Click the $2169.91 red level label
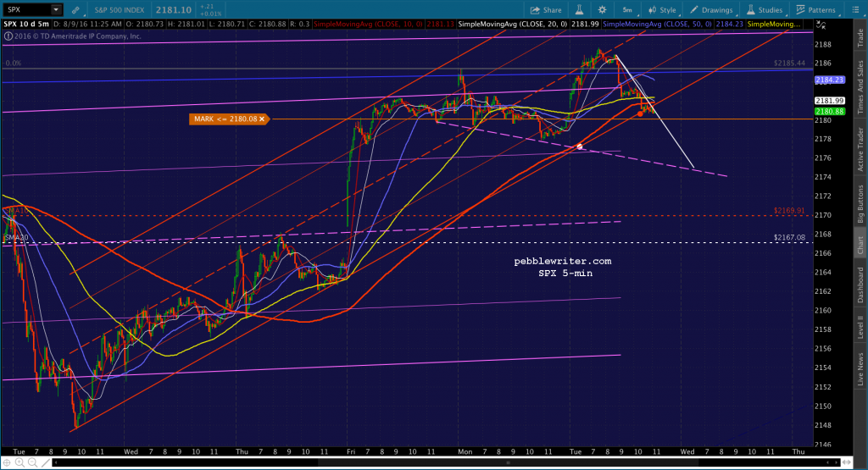This screenshot has height=470, width=868. pyautogui.click(x=789, y=211)
